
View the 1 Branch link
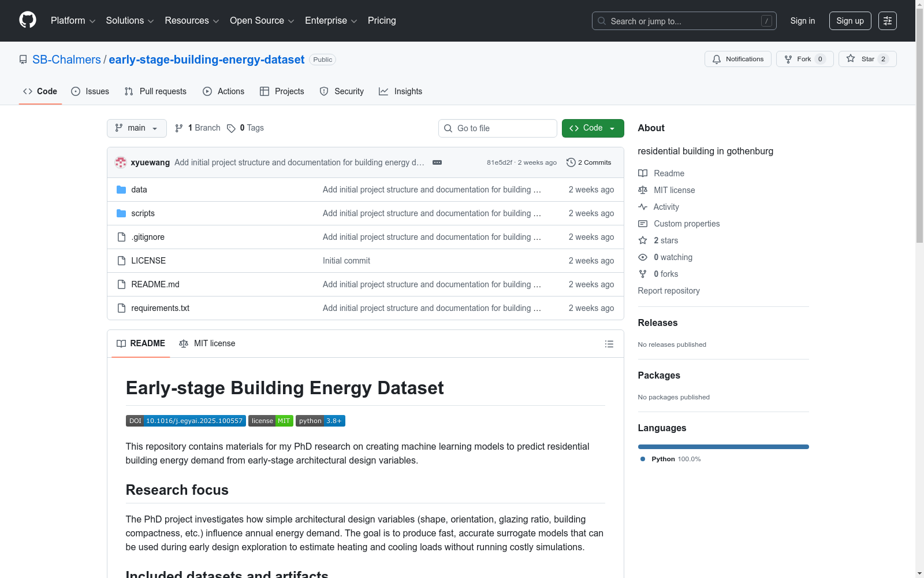click(x=198, y=128)
